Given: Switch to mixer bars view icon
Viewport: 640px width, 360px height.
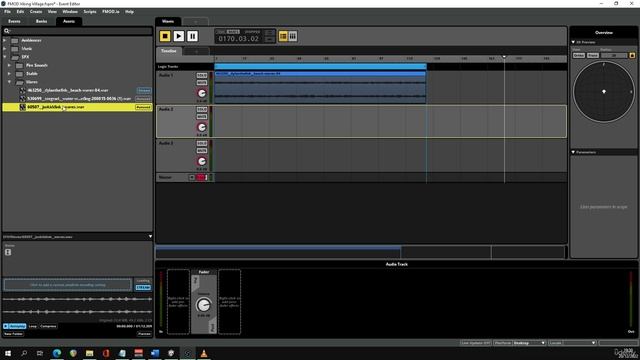Looking at the screenshot, I should coord(293,36).
